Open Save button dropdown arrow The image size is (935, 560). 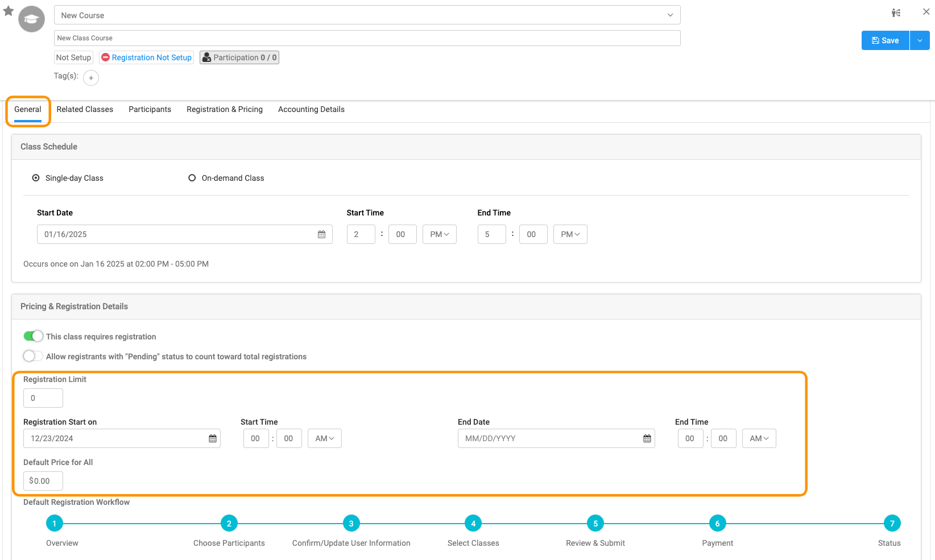point(920,40)
